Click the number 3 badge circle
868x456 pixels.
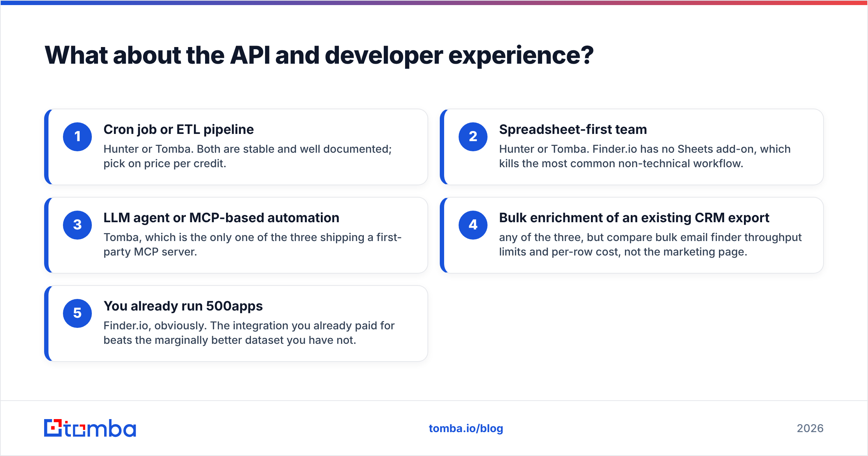(x=77, y=225)
